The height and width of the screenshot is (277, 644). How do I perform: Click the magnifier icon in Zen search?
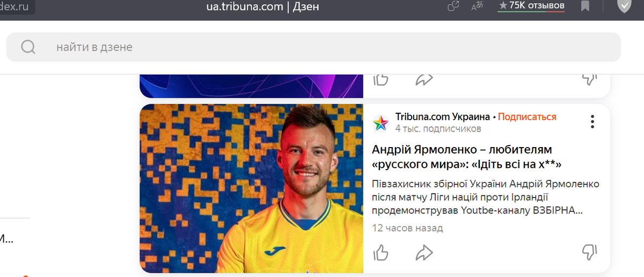(x=28, y=47)
